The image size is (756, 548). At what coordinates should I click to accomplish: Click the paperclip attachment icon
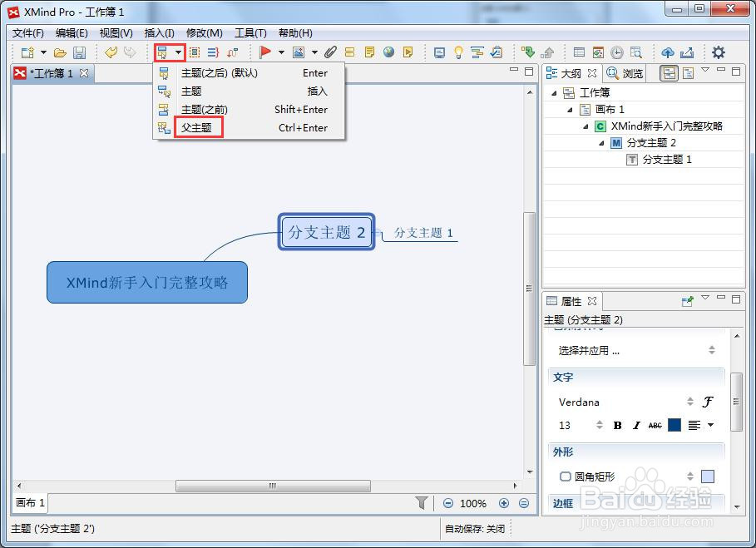click(330, 52)
